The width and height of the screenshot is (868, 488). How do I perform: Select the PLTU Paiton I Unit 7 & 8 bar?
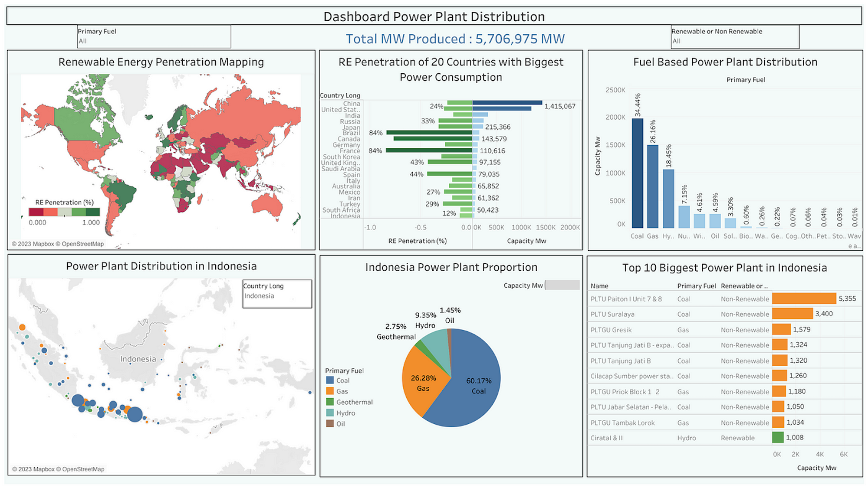[804, 298]
